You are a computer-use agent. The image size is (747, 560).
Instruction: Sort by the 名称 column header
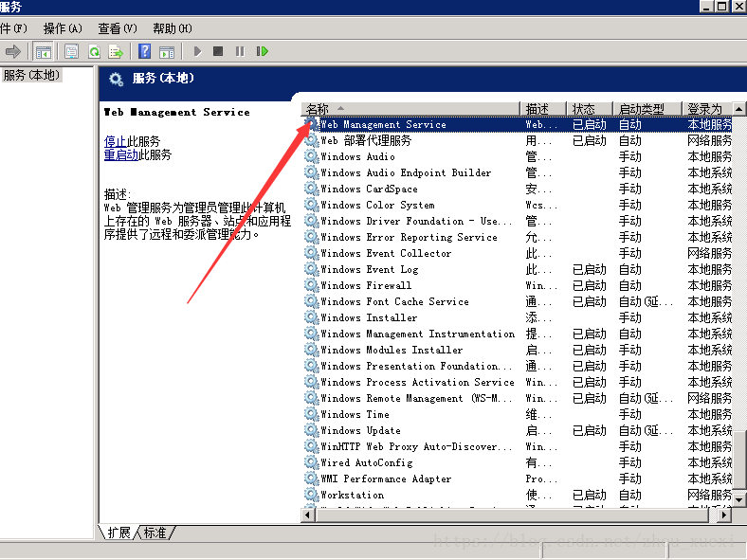pyautogui.click(x=410, y=109)
